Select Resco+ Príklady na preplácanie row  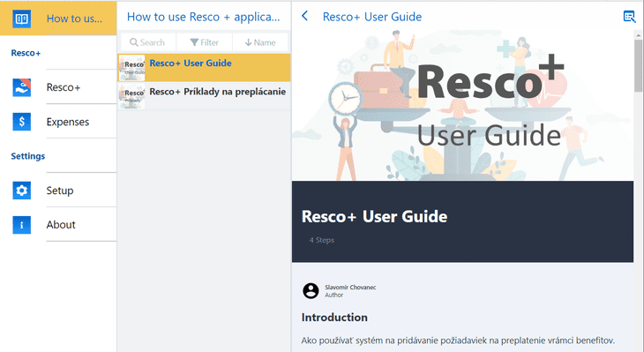point(204,95)
